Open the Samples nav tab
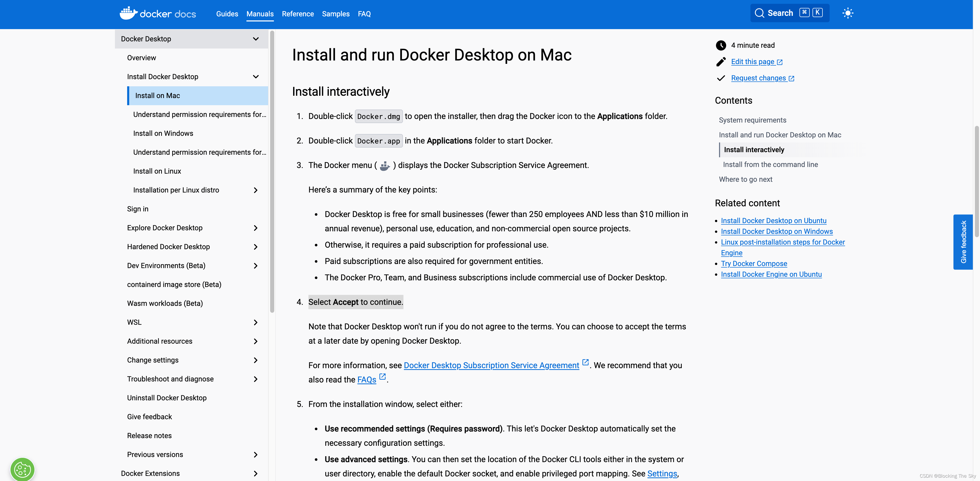The height and width of the screenshot is (481, 980). tap(336, 14)
